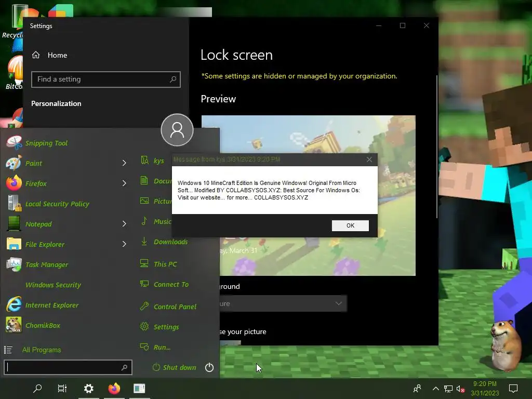This screenshot has height=399, width=532.
Task: Open the People icon in system tray
Action: coord(417,389)
